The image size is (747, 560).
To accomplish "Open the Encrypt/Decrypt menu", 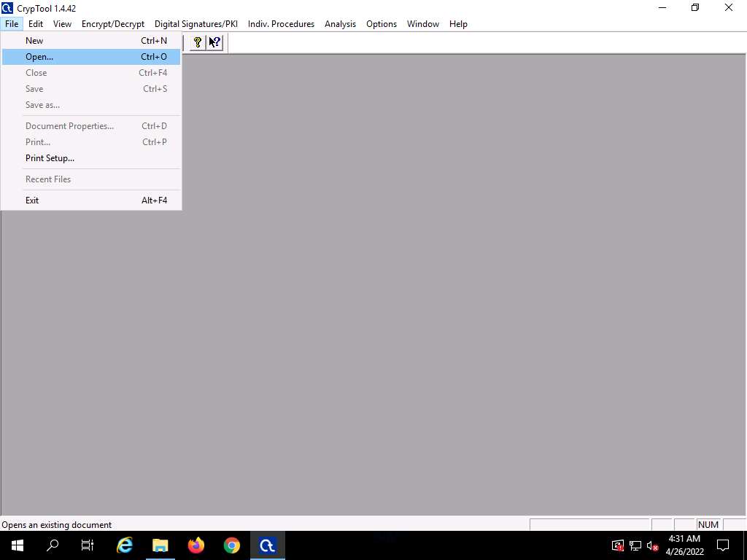I will pyautogui.click(x=113, y=24).
